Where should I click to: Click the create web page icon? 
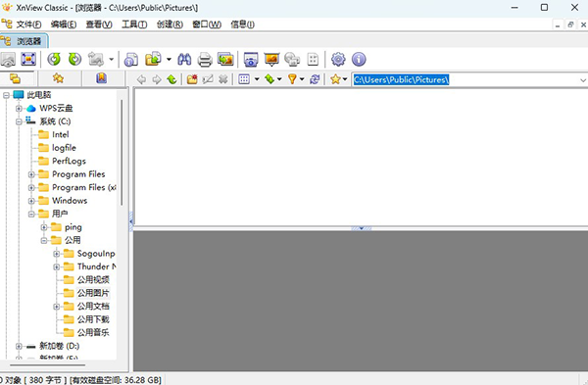point(292,59)
